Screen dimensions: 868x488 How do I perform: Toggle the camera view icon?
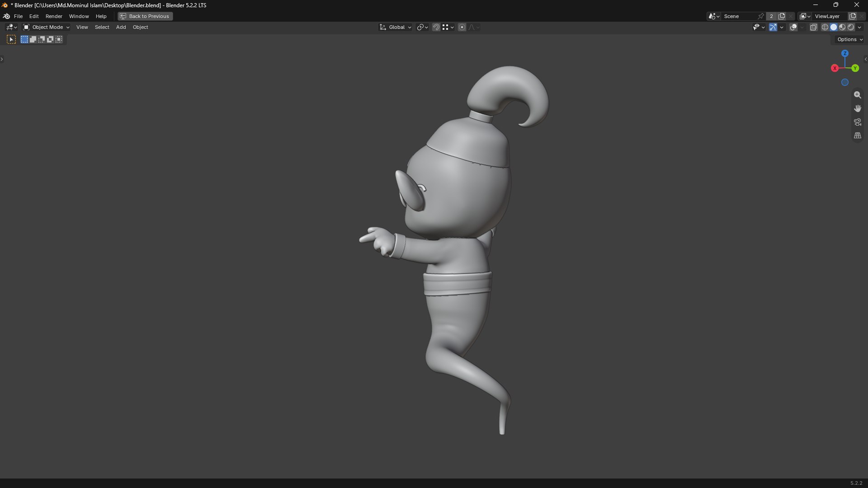(x=857, y=122)
